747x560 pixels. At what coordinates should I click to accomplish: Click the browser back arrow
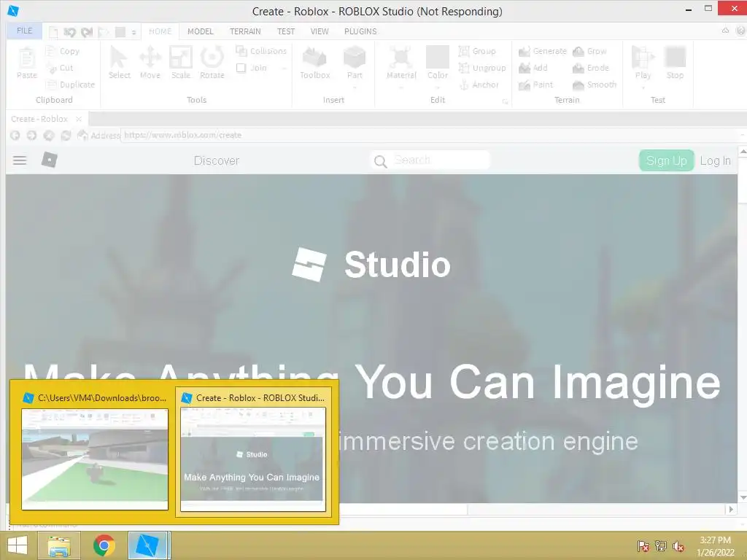(15, 135)
